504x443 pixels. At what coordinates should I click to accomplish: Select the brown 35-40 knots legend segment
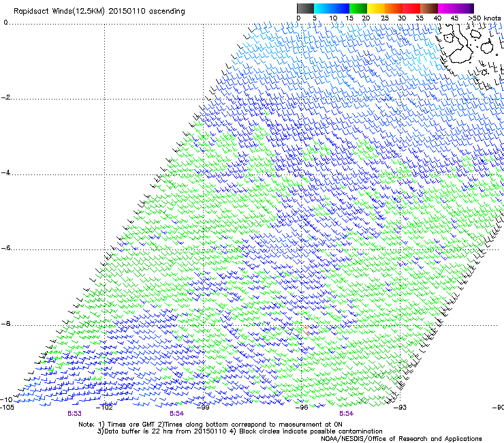429,8
